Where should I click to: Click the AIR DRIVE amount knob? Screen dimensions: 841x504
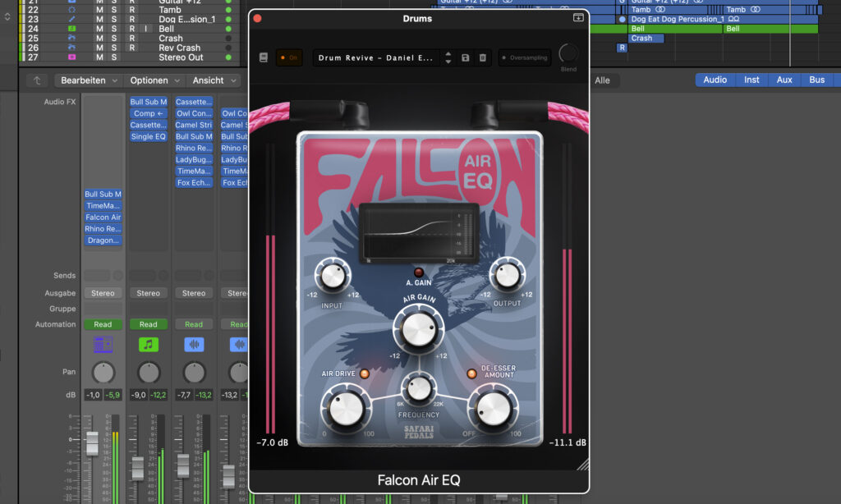(x=346, y=409)
